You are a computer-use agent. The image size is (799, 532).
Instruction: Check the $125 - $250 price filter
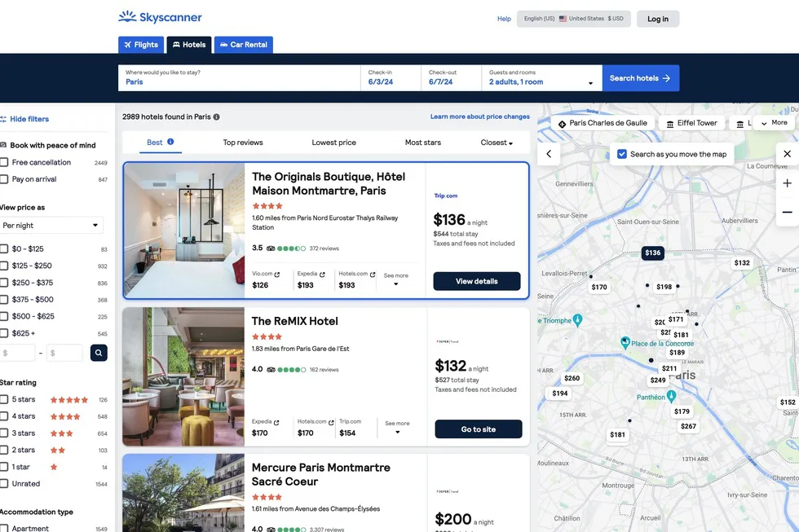4,266
